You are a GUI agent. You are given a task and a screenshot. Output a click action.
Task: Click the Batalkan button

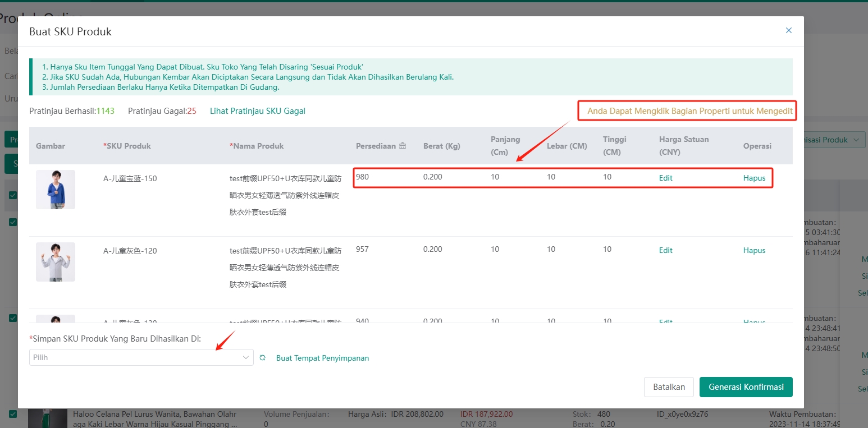pyautogui.click(x=669, y=387)
